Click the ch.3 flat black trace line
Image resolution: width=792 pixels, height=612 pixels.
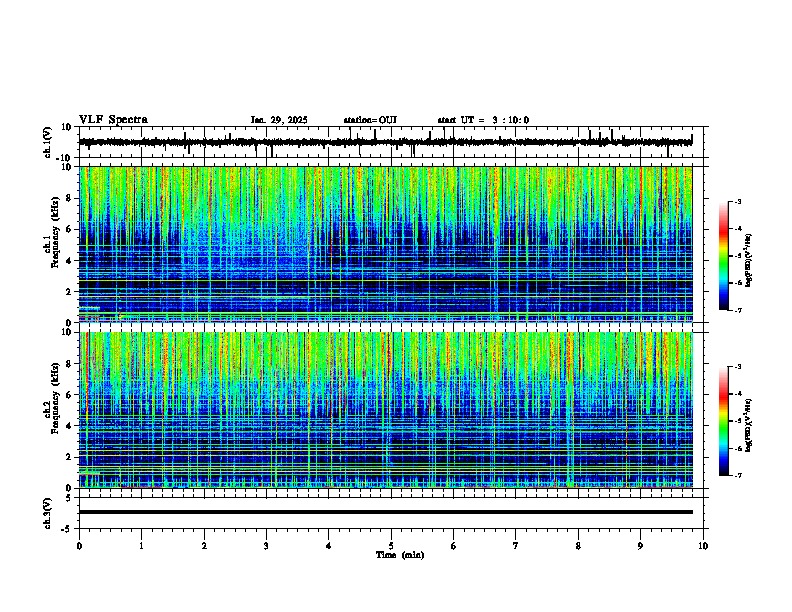pyautogui.click(x=386, y=512)
